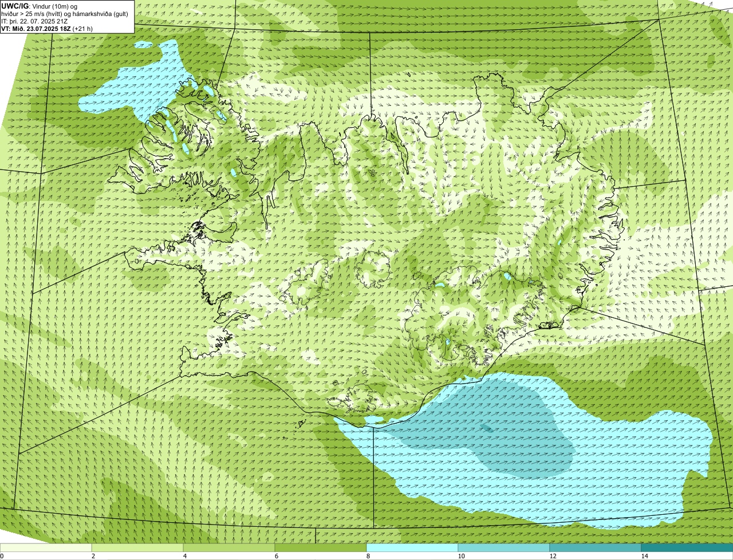The width and height of the screenshot is (733, 560).
Task: Click the '4' tick label on the color scale
Action: pos(184,556)
